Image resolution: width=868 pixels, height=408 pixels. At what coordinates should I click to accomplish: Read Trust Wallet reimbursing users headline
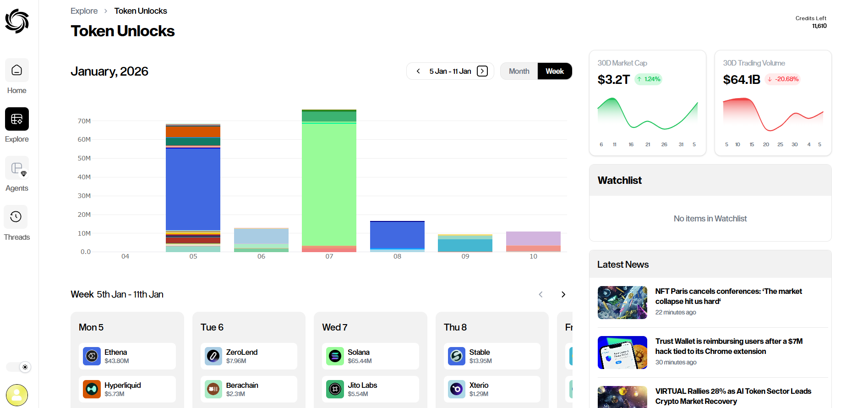729,346
